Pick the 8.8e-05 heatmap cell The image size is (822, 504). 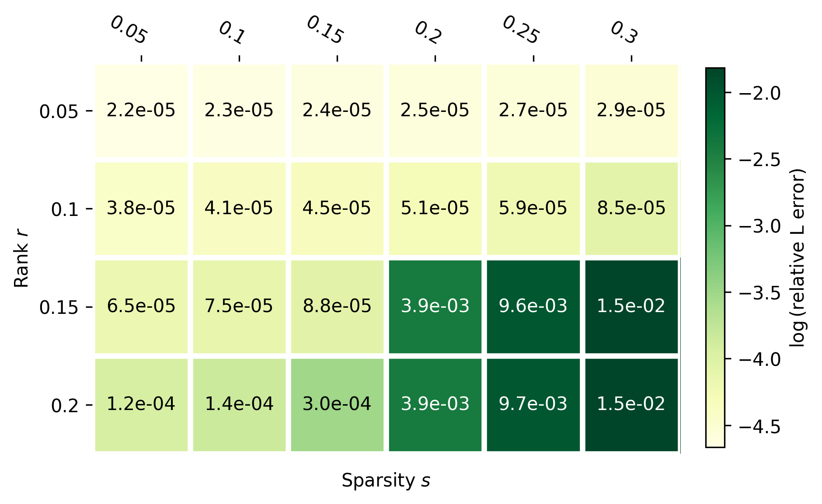(x=337, y=306)
